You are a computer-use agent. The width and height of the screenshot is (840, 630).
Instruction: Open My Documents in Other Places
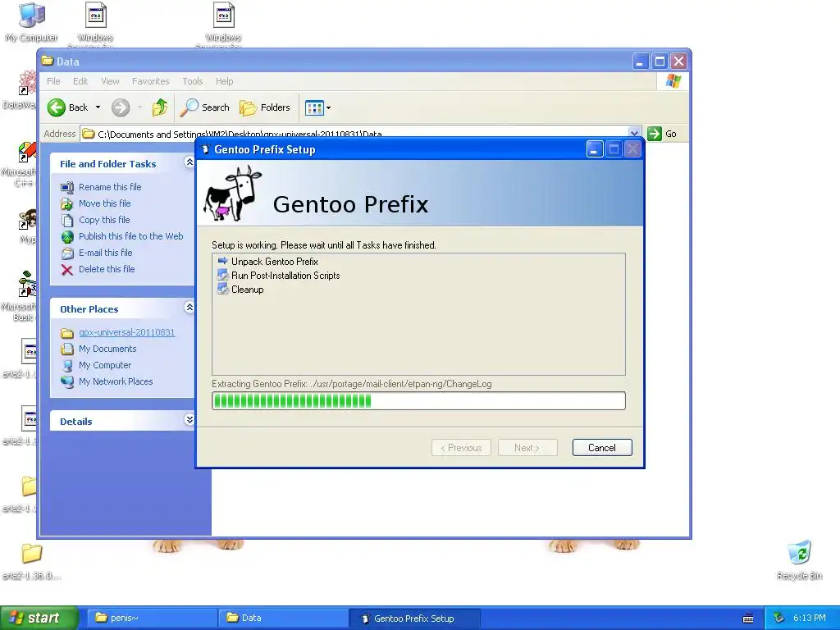tap(107, 349)
